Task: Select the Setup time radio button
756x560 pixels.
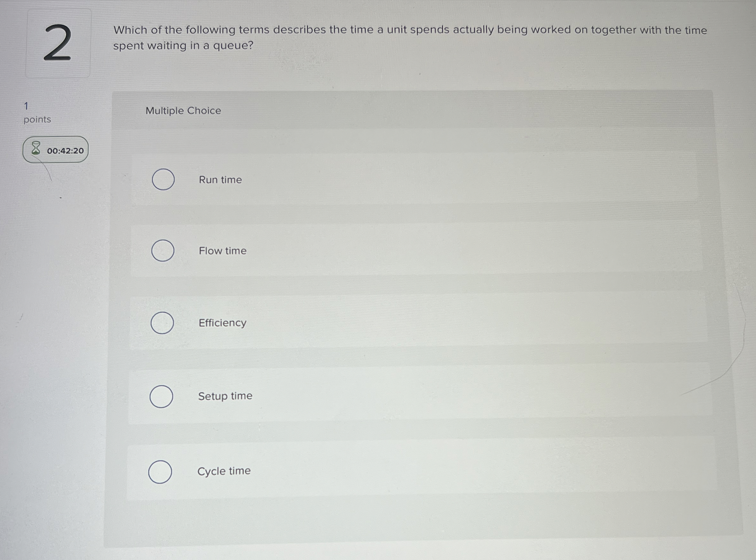Action: (x=161, y=396)
